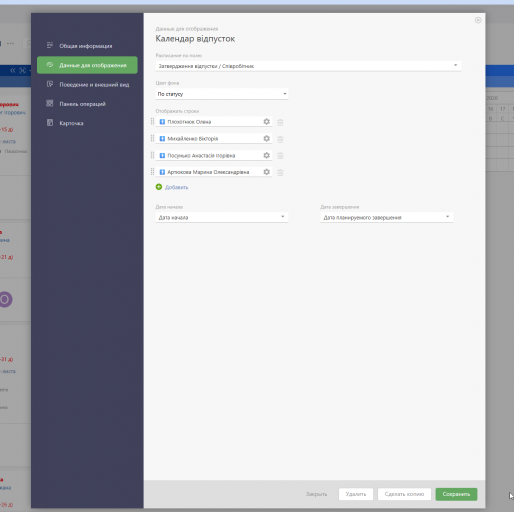Click drag handle of Плохотнюк Олена row
This screenshot has height=512, width=514.
(152, 122)
